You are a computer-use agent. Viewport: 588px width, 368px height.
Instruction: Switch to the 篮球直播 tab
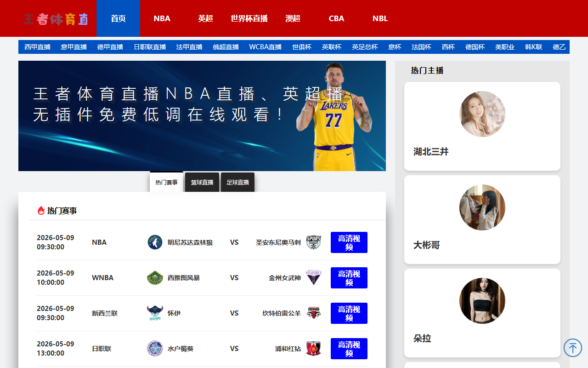tap(202, 182)
